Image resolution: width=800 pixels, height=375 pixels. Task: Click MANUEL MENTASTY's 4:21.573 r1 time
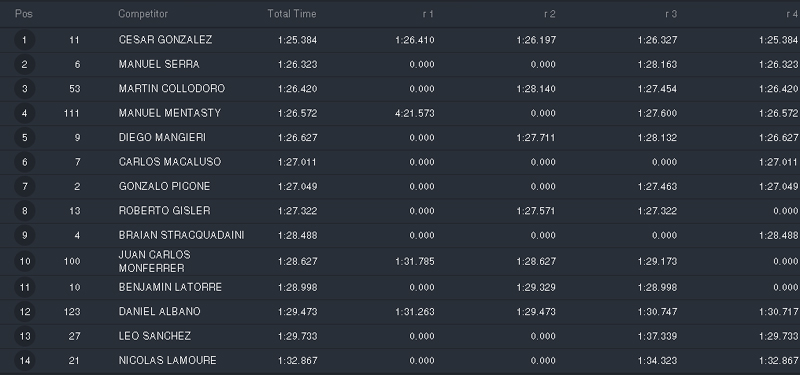point(415,113)
